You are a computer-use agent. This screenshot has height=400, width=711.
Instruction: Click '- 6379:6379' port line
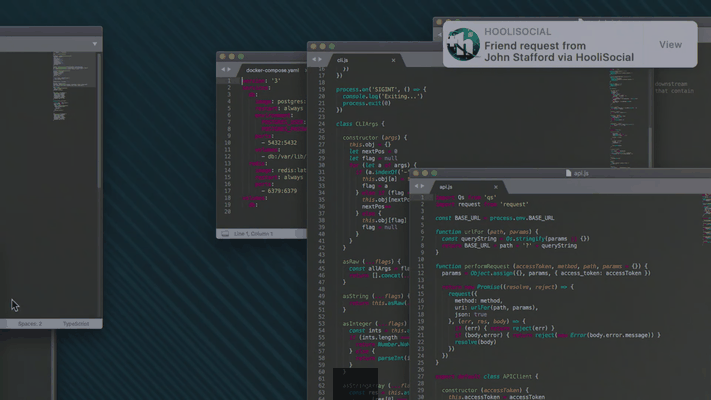point(279,191)
